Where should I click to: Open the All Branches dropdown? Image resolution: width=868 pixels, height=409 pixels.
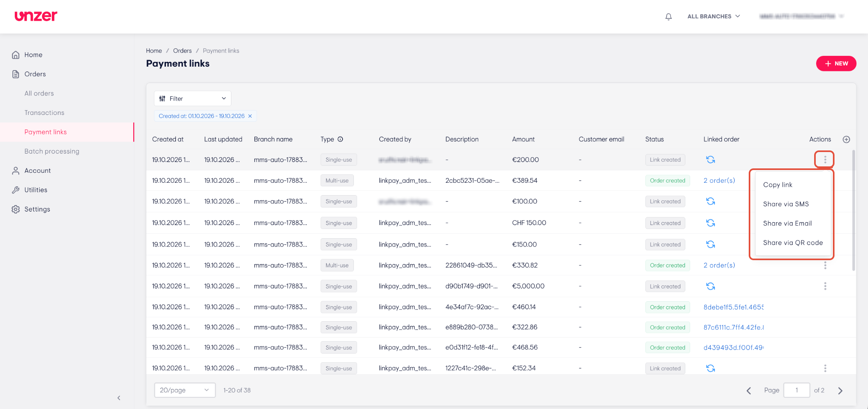point(714,16)
